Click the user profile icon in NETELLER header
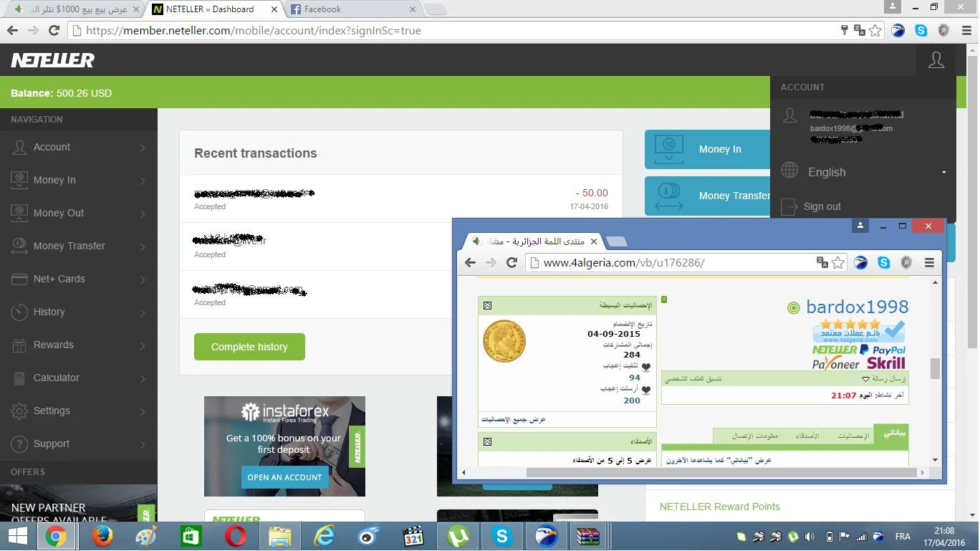Viewport: 980px width, 551px height. [x=936, y=60]
